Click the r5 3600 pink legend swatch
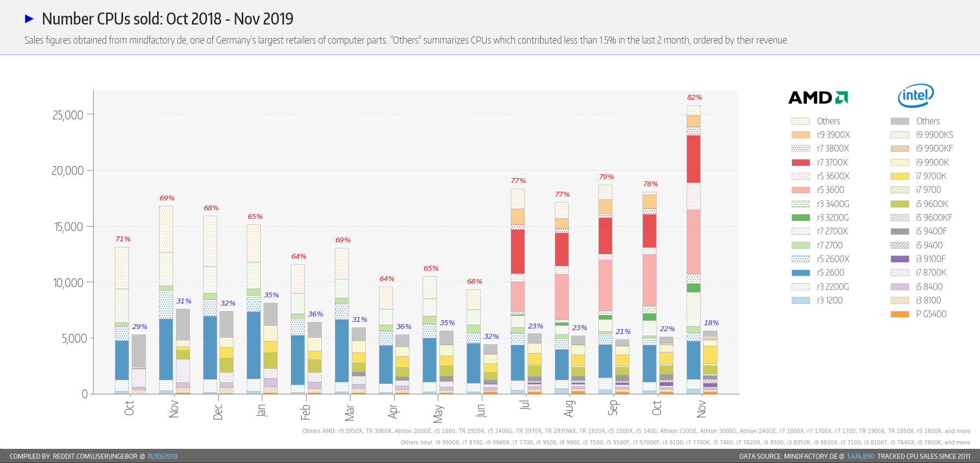Viewport: 980px width, 463px height. [x=800, y=190]
